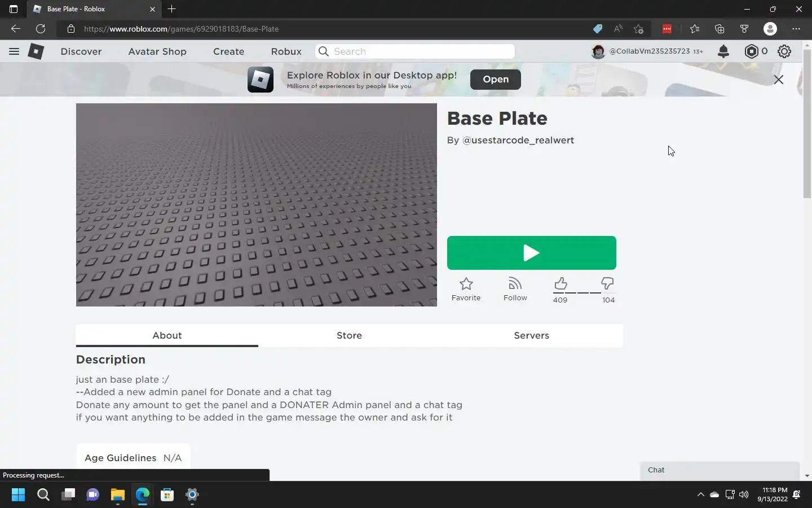The width and height of the screenshot is (812, 508).
Task: Switch to the Store tab
Action: click(x=349, y=335)
